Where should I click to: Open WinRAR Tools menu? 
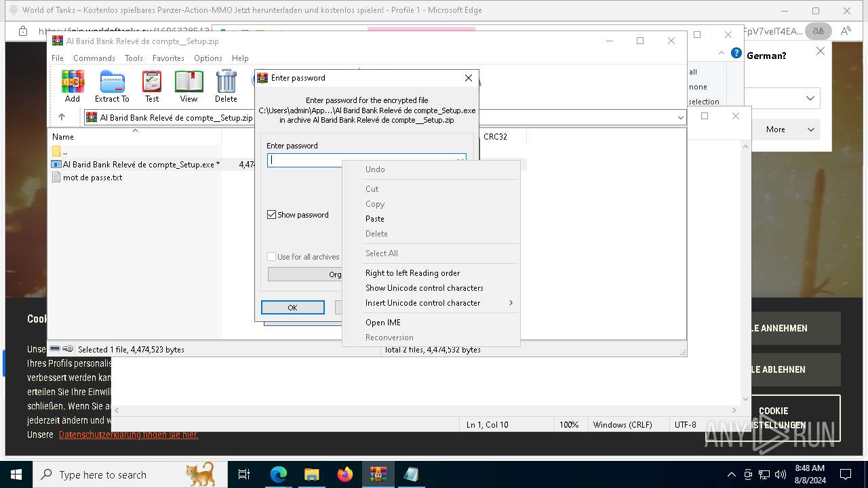pos(134,58)
